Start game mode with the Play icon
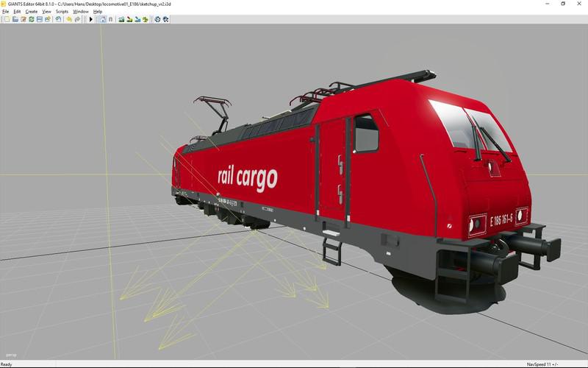The height and width of the screenshot is (368, 588). [x=91, y=19]
